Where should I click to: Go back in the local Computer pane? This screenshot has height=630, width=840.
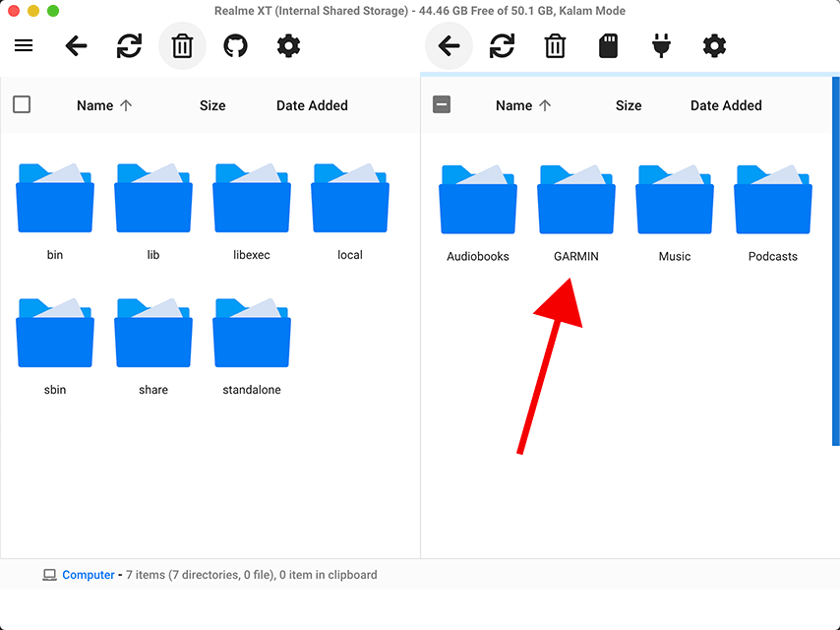pos(76,45)
